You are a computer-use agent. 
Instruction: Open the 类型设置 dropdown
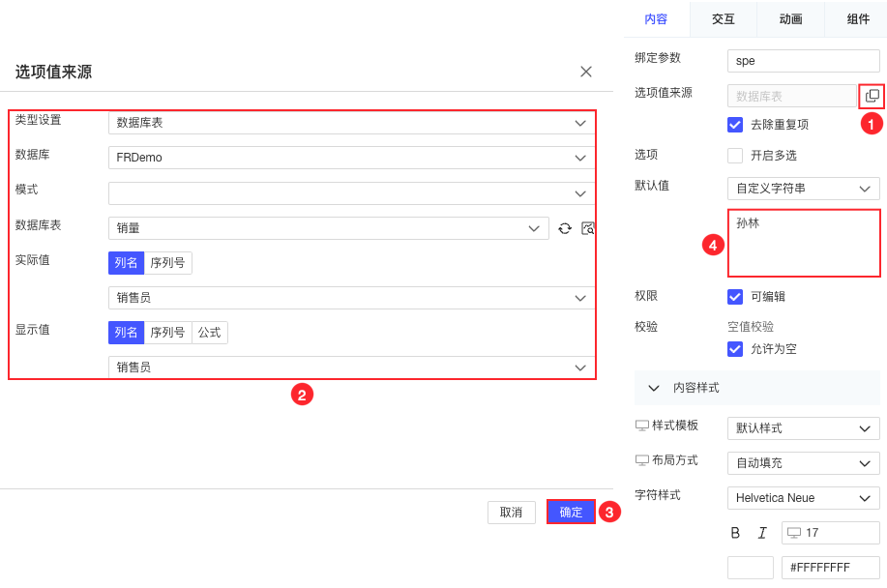[x=351, y=123]
